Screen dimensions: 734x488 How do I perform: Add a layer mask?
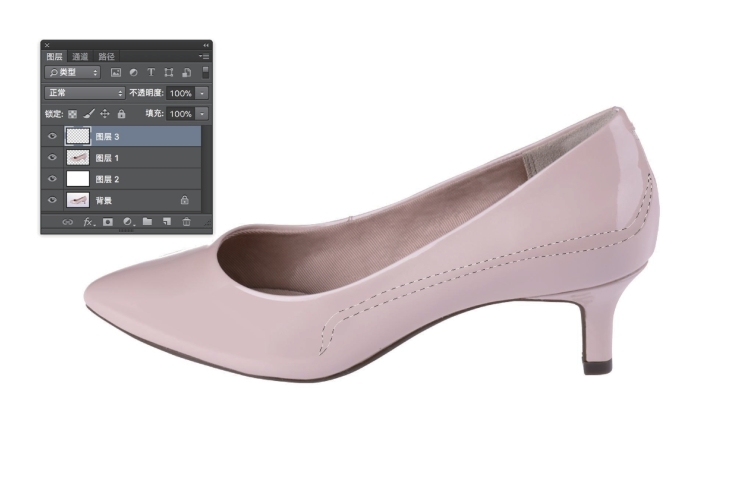click(108, 222)
